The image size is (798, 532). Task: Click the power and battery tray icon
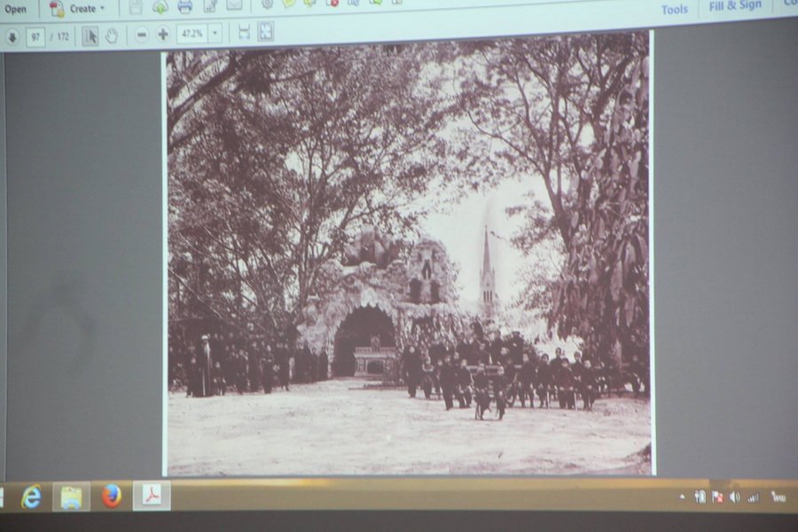[x=700, y=497]
